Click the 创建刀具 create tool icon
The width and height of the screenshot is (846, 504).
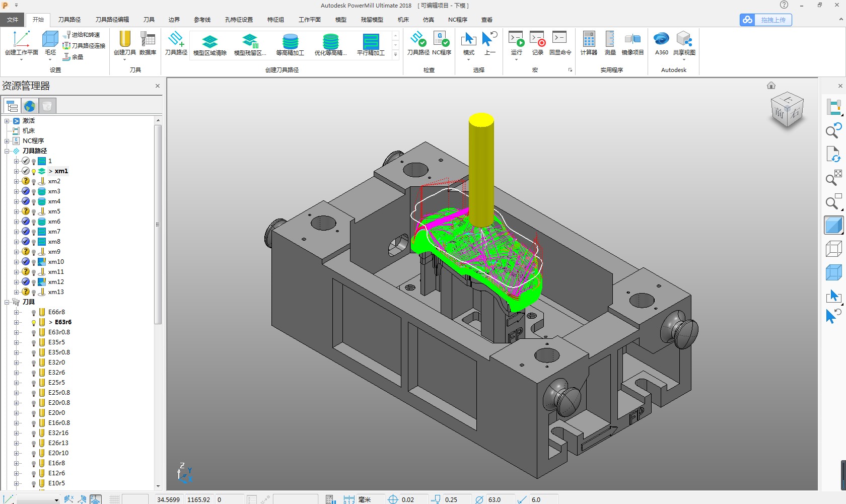[x=125, y=39]
